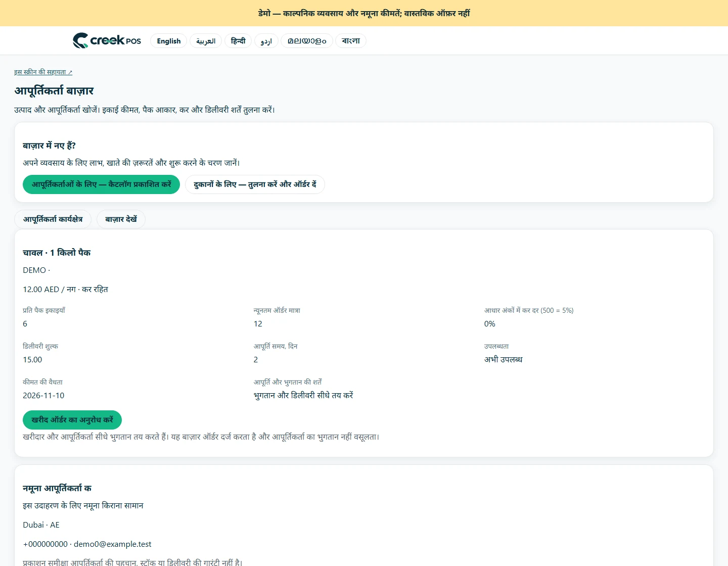Click the इस उदाहरण के लिए नमूना किराना सामान description
The height and width of the screenshot is (566, 728).
(x=83, y=506)
